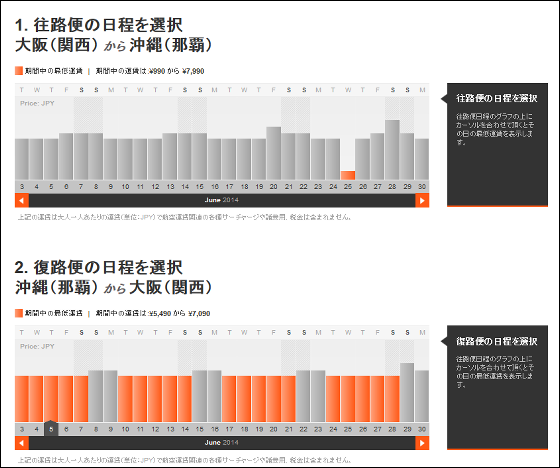Select outbound fare bar for June 30

pyautogui.click(x=422, y=159)
